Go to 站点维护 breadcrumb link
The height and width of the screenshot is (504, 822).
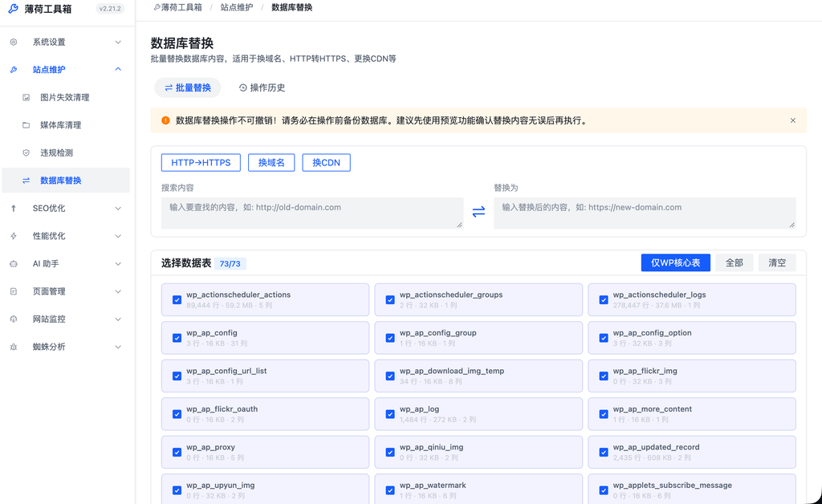tap(237, 7)
